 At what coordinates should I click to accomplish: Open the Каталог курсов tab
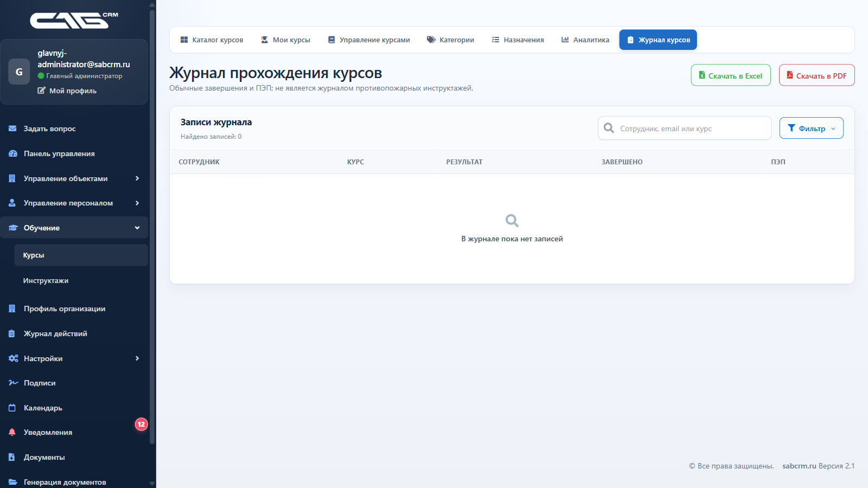click(212, 40)
